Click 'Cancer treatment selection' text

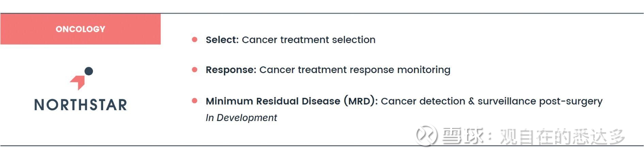pyautogui.click(x=308, y=40)
